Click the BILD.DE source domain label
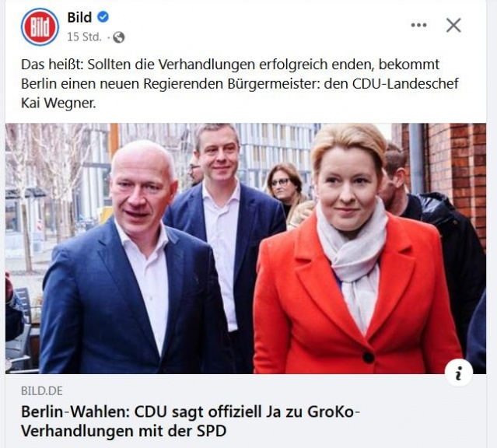The width and height of the screenshot is (497, 448). [x=42, y=391]
